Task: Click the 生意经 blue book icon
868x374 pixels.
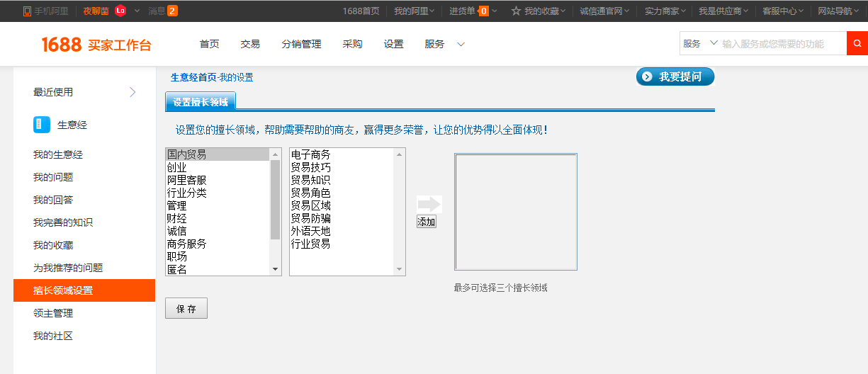Action: click(42, 125)
